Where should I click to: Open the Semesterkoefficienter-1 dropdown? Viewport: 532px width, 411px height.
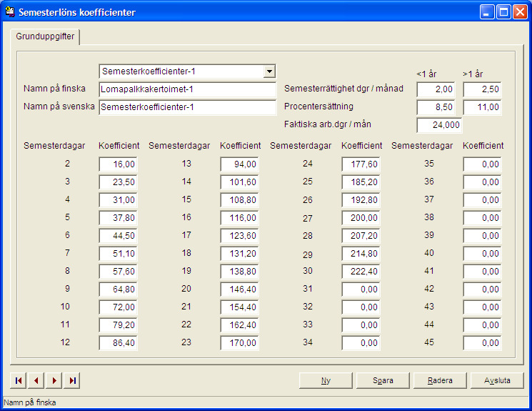pyautogui.click(x=269, y=71)
